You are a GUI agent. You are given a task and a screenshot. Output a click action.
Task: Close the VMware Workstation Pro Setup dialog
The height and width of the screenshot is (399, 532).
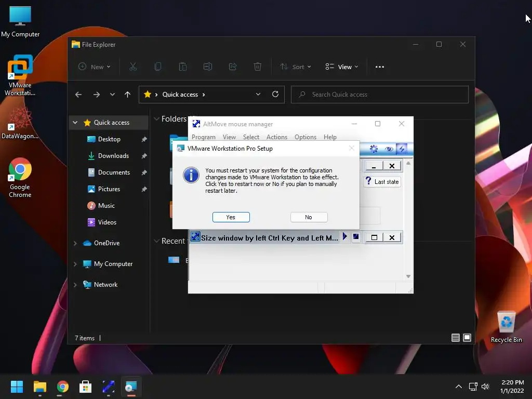coord(352,148)
